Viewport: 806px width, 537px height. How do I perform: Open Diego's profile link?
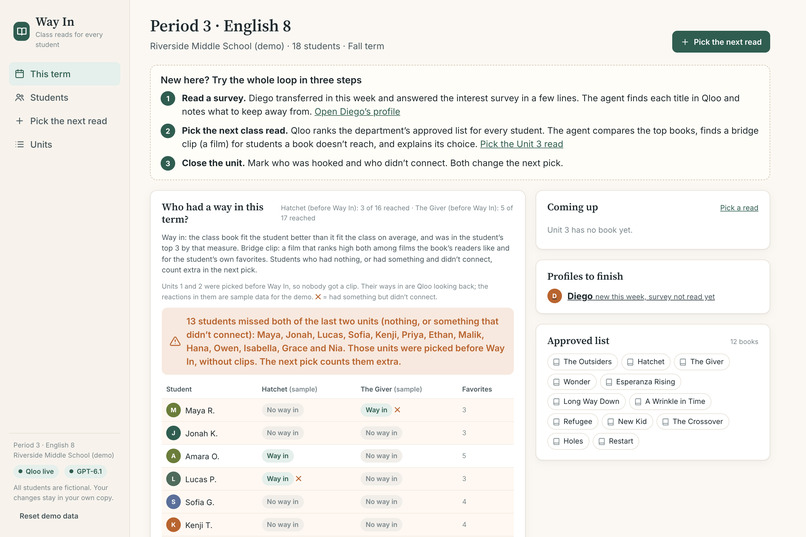357,112
